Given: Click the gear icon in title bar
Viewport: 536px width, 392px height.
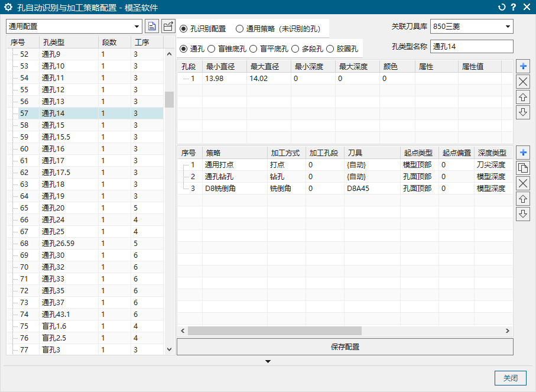Looking at the screenshot, I should click(8, 7).
